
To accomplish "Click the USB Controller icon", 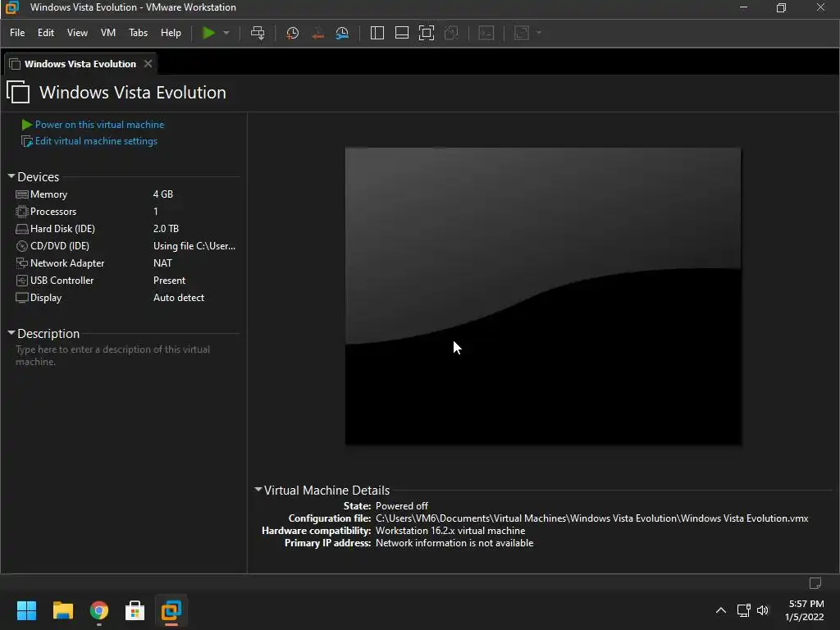I will click(x=22, y=281).
